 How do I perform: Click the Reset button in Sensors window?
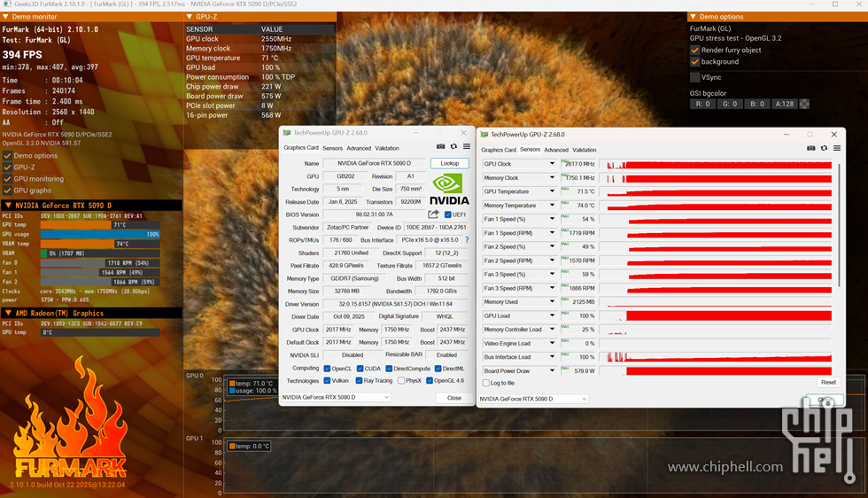click(828, 382)
